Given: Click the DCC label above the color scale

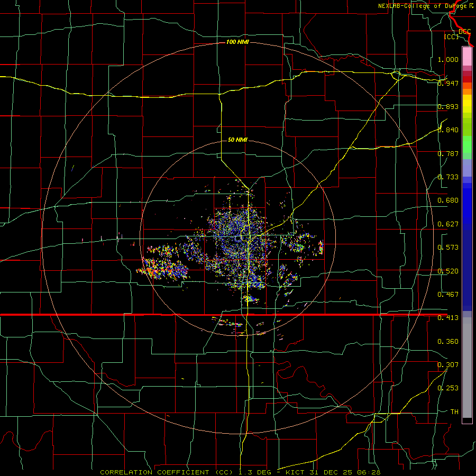Looking at the screenshot, I should (x=464, y=32).
